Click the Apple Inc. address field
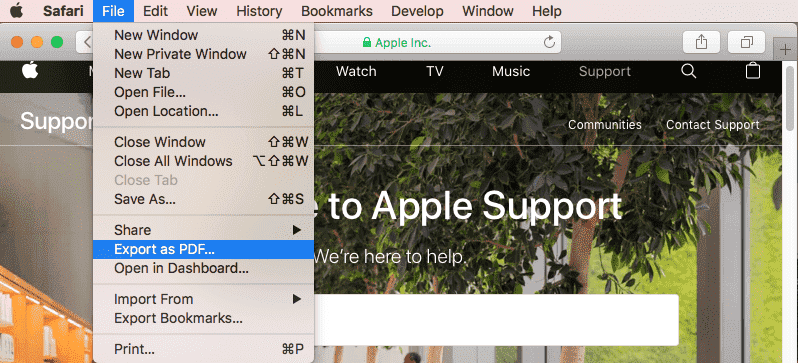Screen dimensions: 798x363 (x=438, y=42)
